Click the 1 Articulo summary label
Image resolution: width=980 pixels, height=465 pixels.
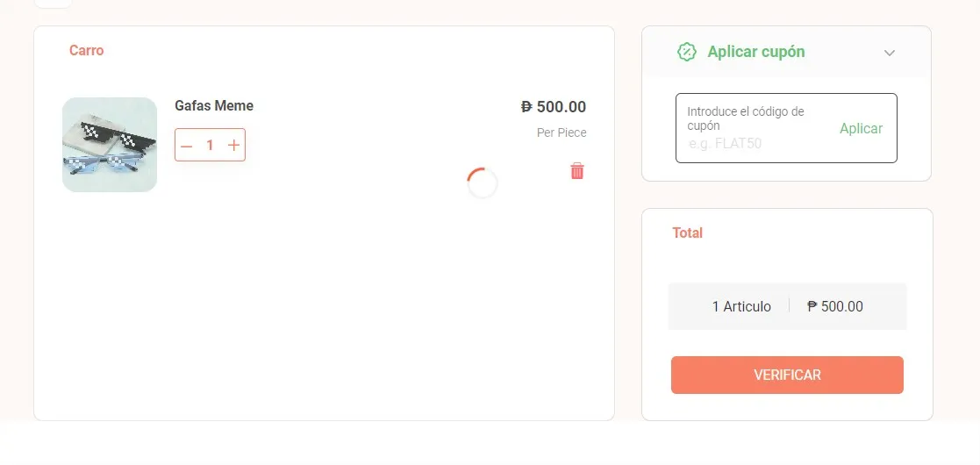741,306
